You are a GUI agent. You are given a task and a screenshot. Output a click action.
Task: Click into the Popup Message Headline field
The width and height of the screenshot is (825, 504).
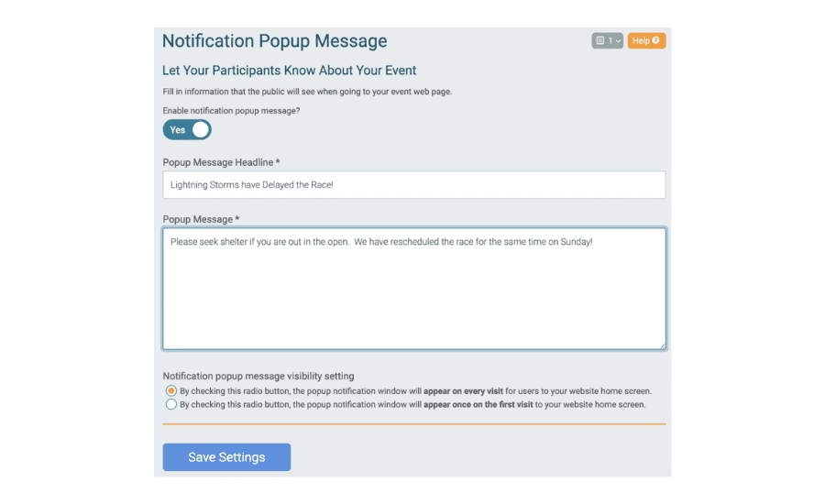[414, 185]
